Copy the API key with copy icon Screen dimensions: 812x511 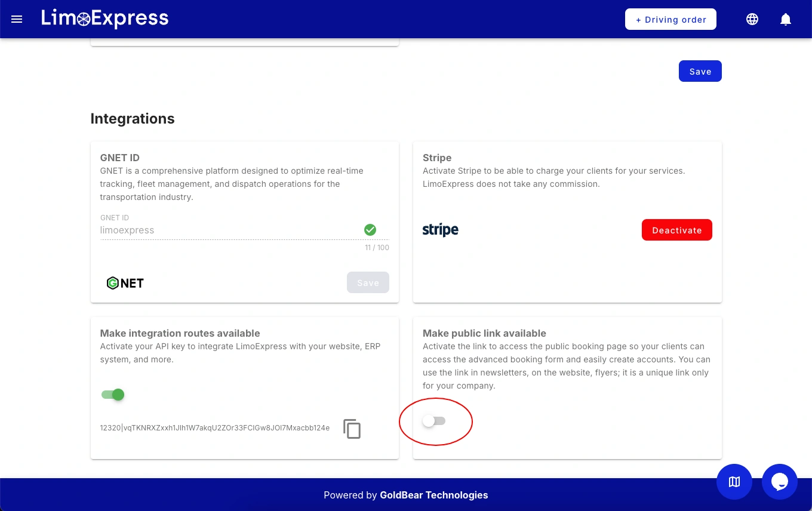[x=352, y=429]
